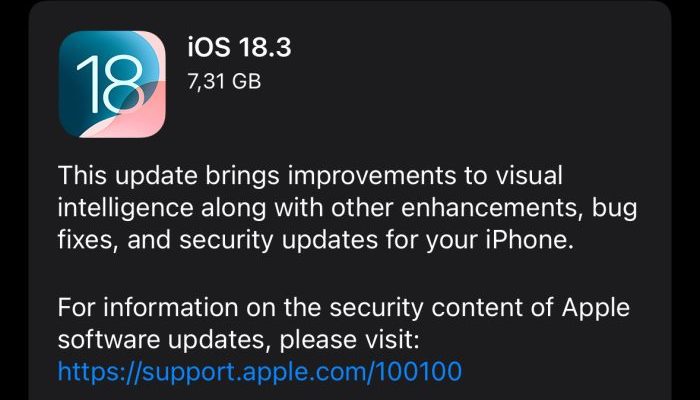700x400 pixels.
Task: Click the "18" numeral inside the icon
Action: pos(109,86)
